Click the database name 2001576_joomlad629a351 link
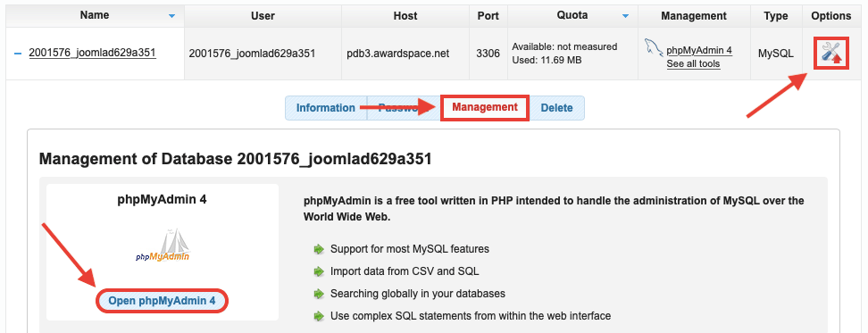Screen dimensions: 868x333 tap(93, 53)
